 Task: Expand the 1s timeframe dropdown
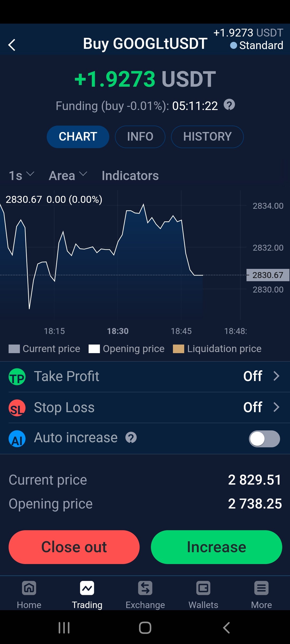coord(21,175)
